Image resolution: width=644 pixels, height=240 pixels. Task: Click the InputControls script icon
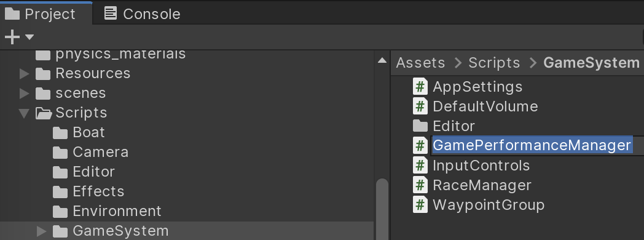point(420,166)
